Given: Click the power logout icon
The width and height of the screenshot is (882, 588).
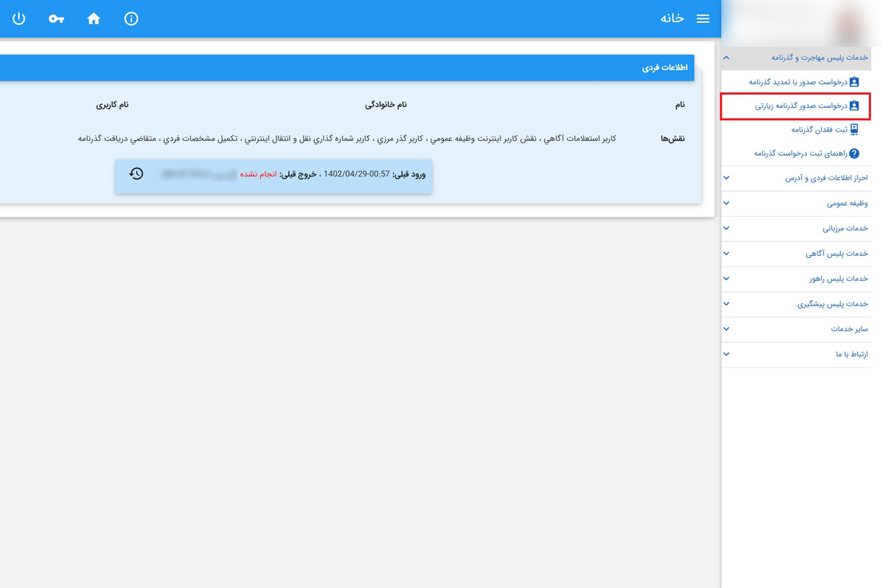Looking at the screenshot, I should [19, 18].
